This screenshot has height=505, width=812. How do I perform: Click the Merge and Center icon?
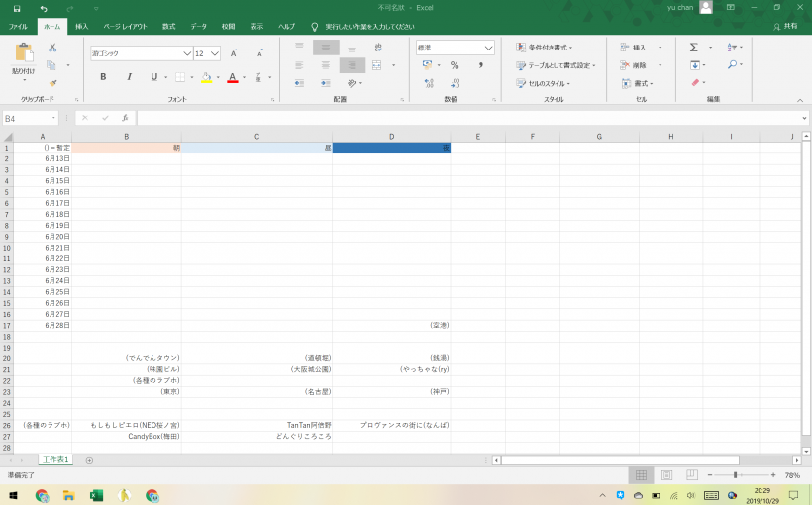coord(377,65)
